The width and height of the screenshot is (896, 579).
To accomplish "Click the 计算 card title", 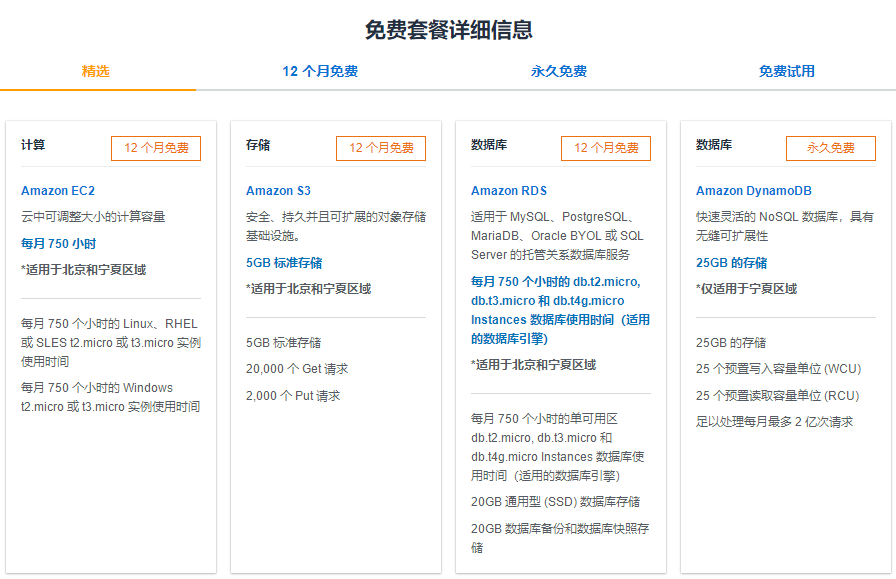I will [x=33, y=145].
